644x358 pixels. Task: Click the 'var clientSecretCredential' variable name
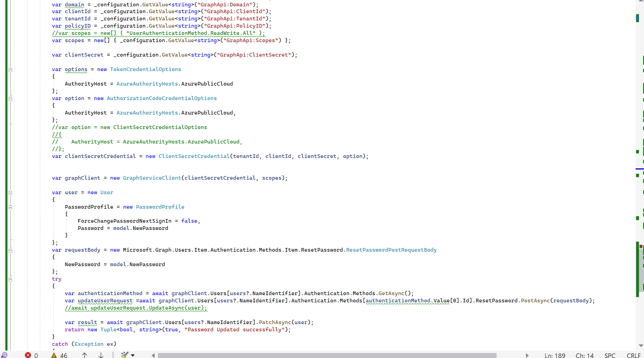(x=100, y=156)
